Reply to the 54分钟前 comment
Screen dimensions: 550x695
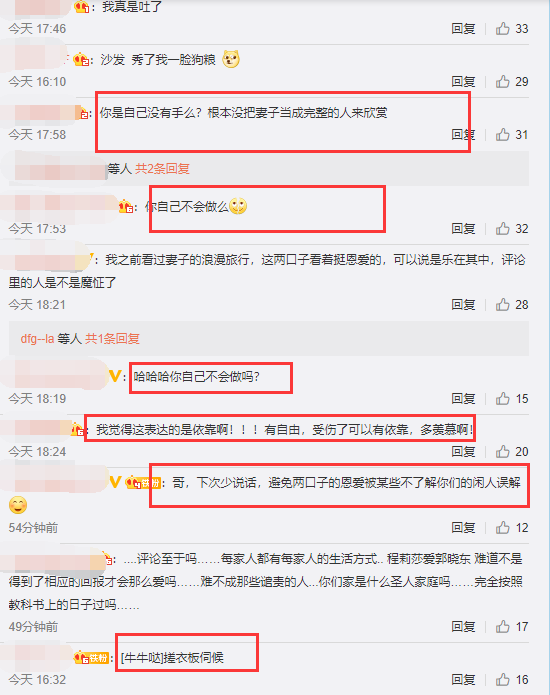coord(463,527)
